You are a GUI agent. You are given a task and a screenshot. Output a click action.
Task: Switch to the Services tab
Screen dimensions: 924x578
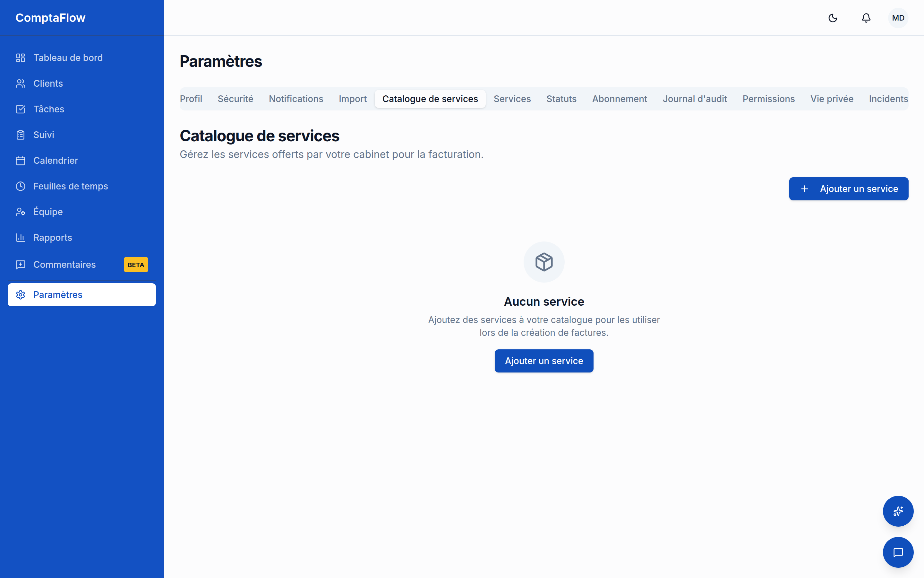pos(512,99)
